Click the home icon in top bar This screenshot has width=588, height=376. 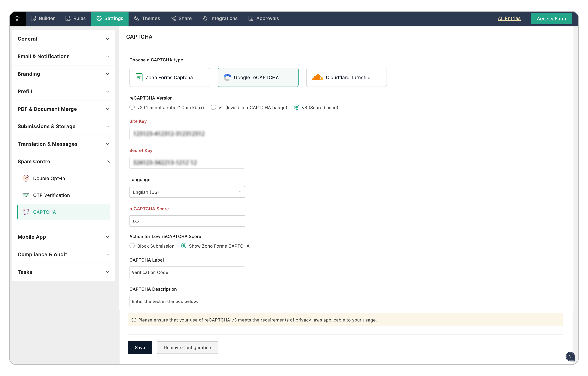[17, 19]
